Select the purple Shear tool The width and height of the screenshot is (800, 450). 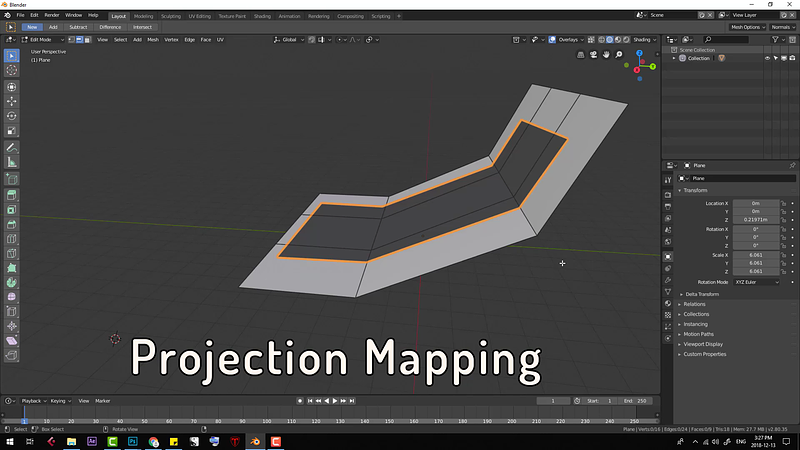[x=12, y=341]
